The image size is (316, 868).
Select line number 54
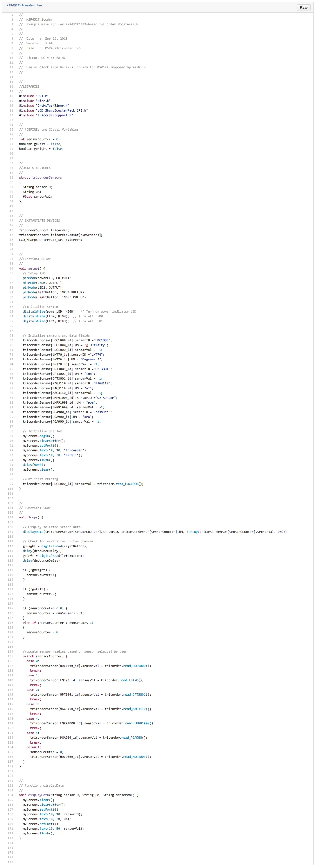pyautogui.click(x=12, y=269)
